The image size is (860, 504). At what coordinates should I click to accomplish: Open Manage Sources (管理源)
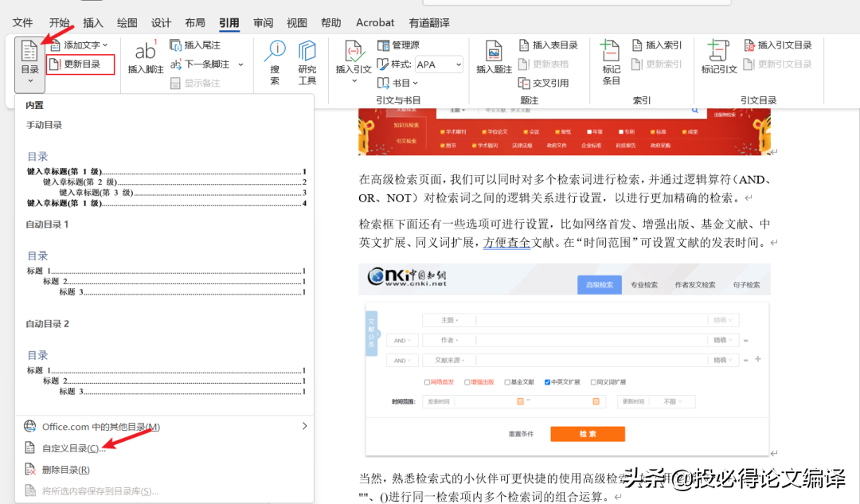[402, 45]
